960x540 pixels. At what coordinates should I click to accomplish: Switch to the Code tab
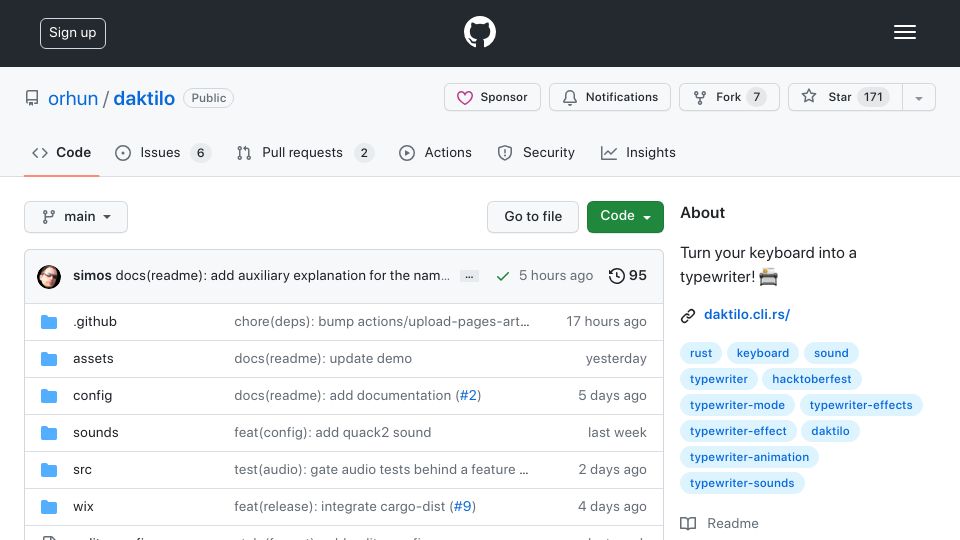[x=61, y=152]
